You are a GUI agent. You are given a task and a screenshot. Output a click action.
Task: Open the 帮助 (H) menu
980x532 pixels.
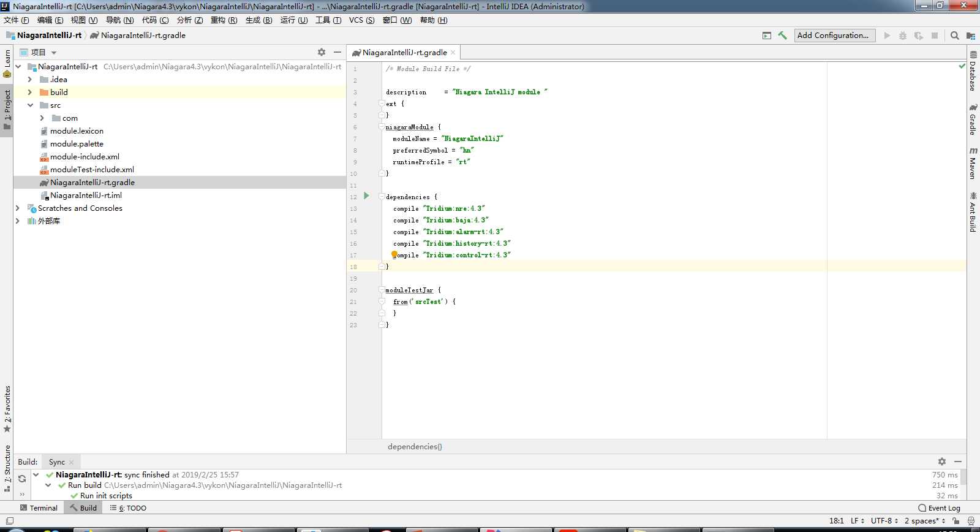pyautogui.click(x=434, y=20)
